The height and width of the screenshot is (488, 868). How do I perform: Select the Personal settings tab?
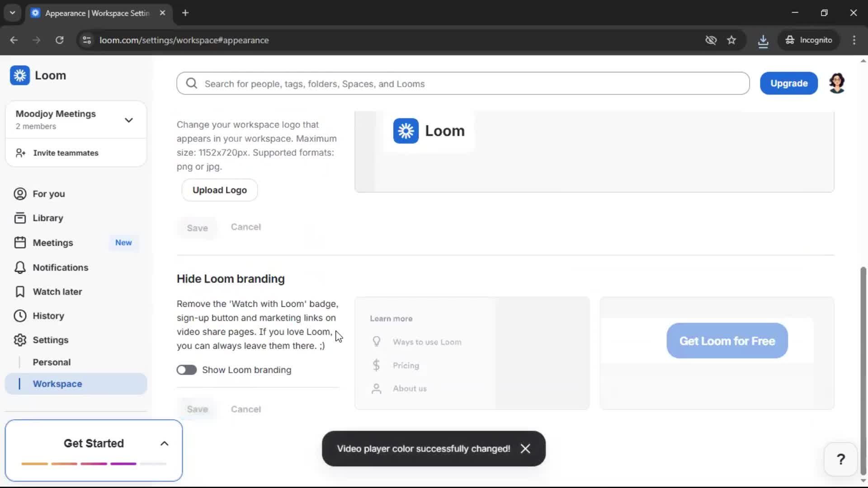point(52,361)
